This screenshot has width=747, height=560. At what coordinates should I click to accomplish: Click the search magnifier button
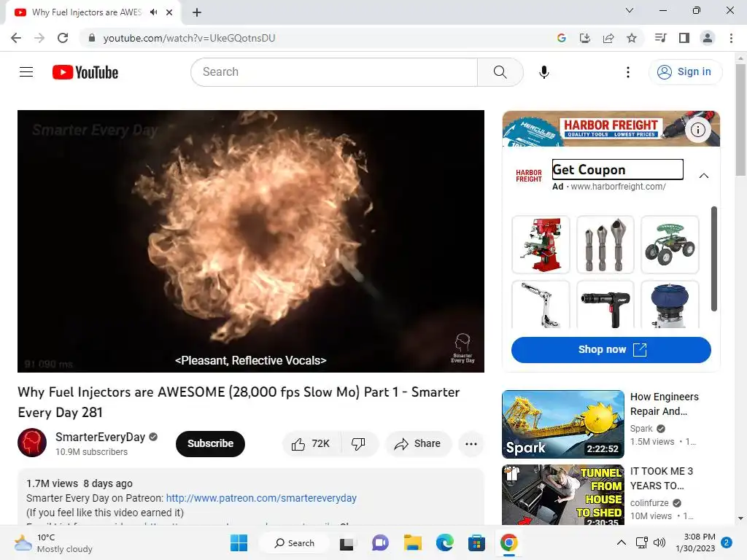500,72
